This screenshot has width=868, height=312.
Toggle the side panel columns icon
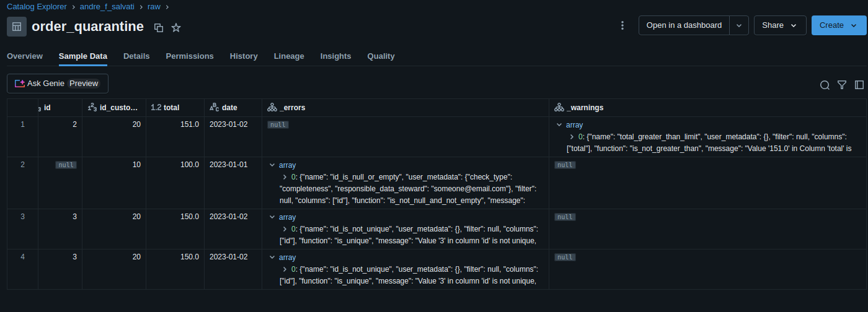859,85
